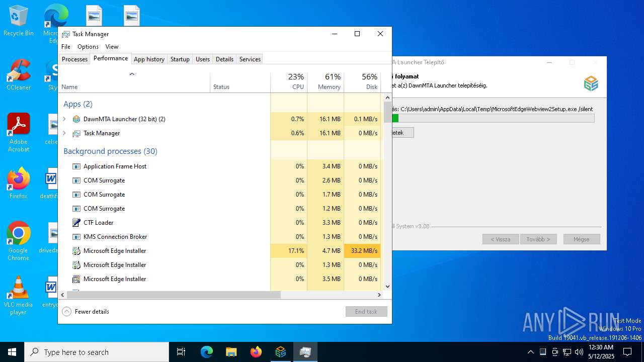This screenshot has height=362, width=644.
Task: Open the Recycle Bin desktop icon
Action: (19, 21)
